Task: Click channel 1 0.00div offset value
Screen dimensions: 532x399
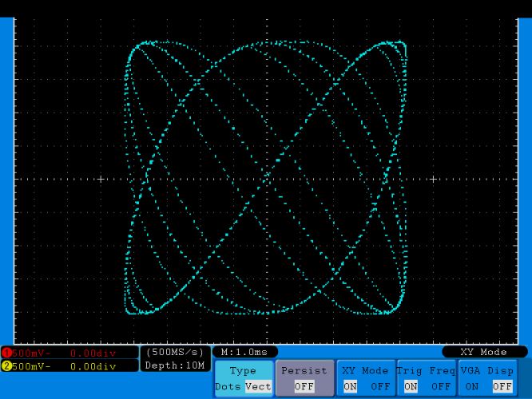Action: (x=93, y=354)
